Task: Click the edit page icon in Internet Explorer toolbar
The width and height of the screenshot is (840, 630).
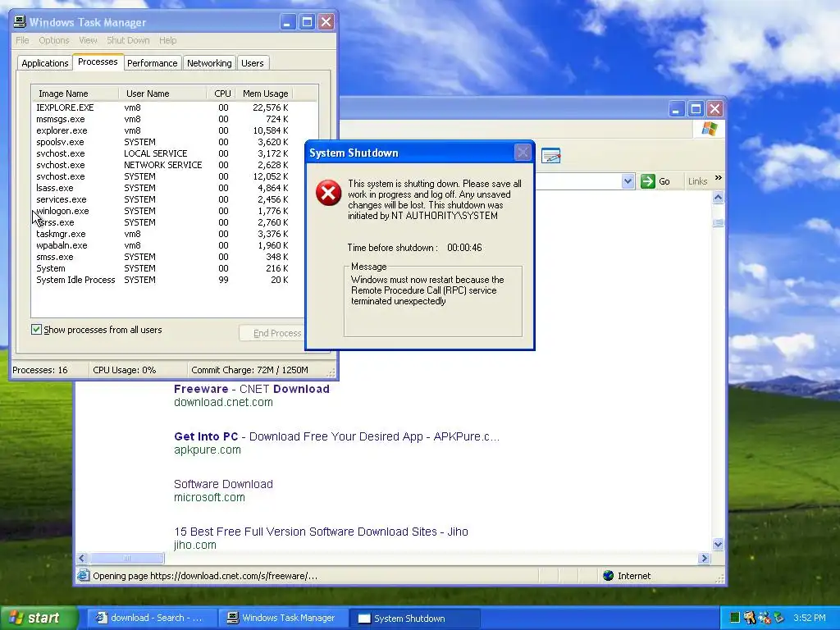Action: (550, 156)
